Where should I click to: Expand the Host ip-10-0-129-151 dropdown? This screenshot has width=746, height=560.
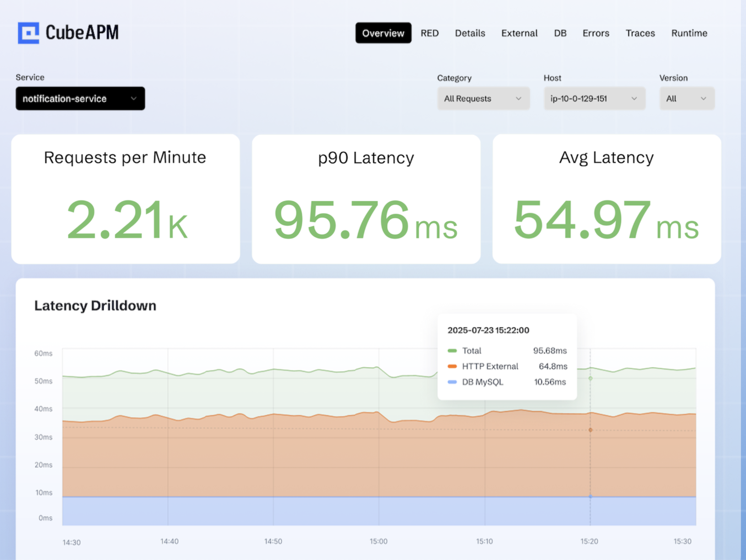click(x=594, y=99)
